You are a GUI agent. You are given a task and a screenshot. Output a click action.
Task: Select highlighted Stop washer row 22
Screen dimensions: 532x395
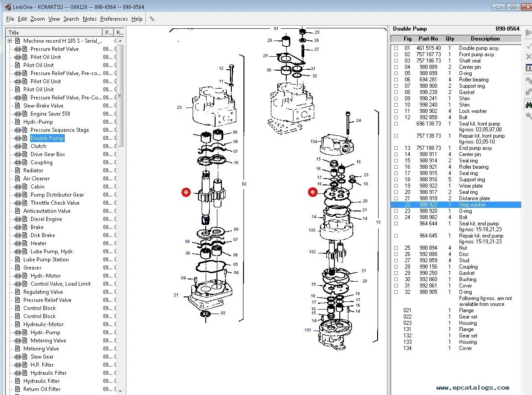pos(455,205)
